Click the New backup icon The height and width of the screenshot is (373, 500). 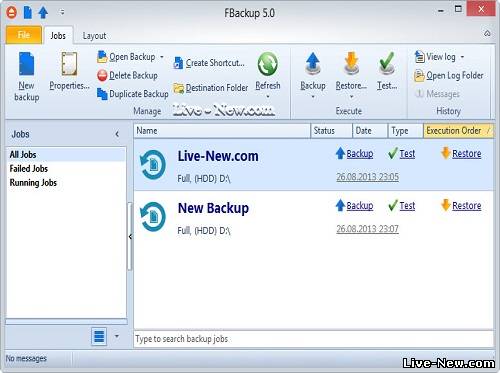27,64
